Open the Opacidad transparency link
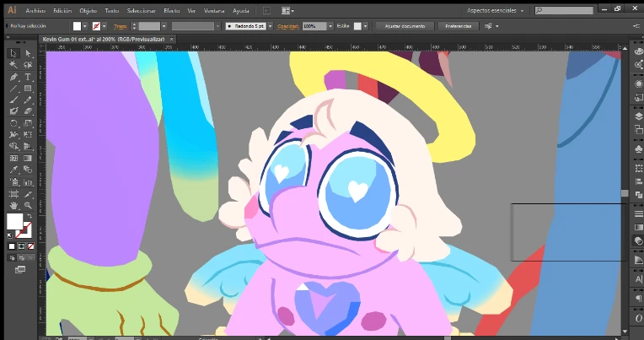 pos(287,26)
